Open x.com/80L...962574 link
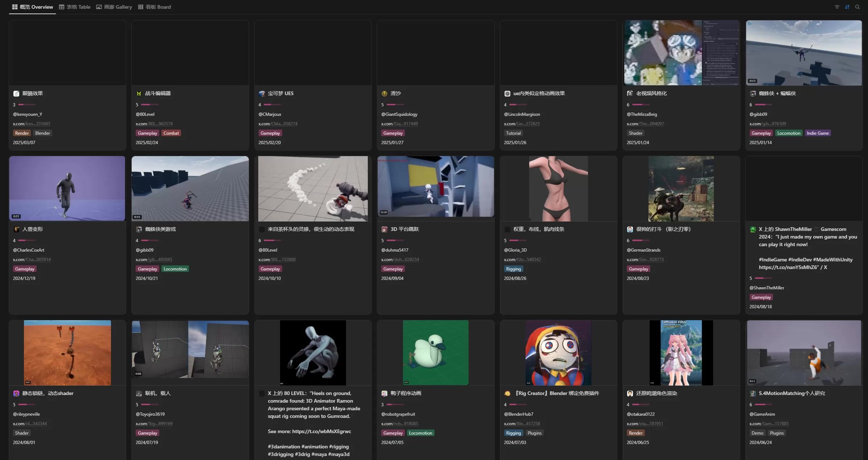The height and width of the screenshot is (460, 868). click(154, 124)
